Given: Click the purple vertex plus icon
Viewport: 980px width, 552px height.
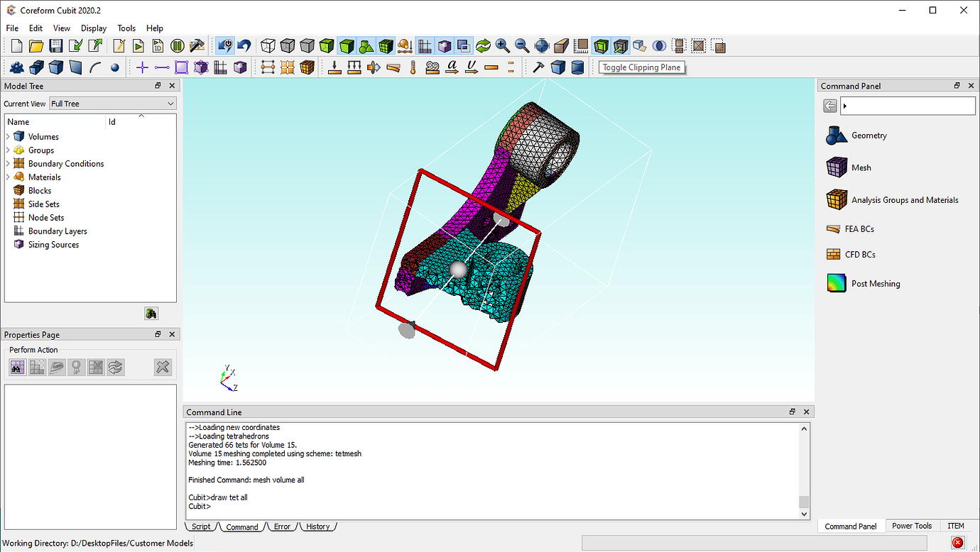Looking at the screenshot, I should click(142, 67).
